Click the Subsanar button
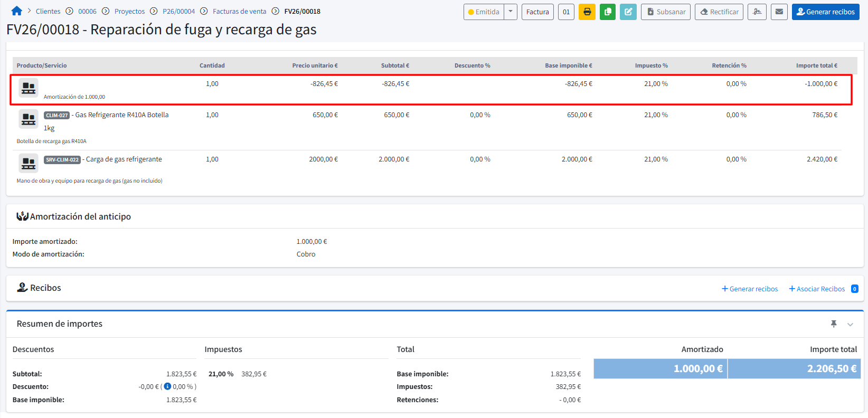Viewport: 868px width, 418px height. tap(665, 12)
